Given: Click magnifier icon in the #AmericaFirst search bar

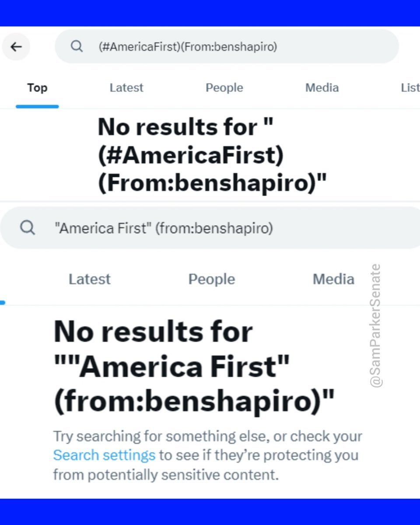Looking at the screenshot, I should (77, 46).
